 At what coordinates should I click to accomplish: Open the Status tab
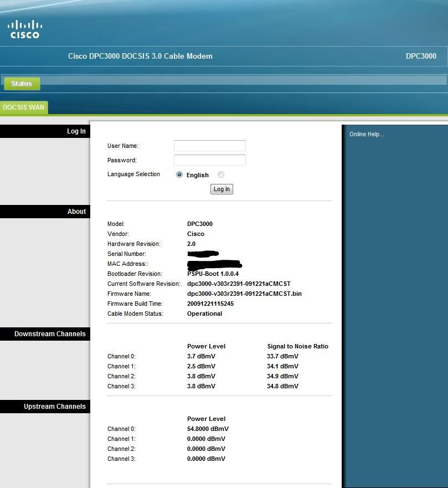22,84
